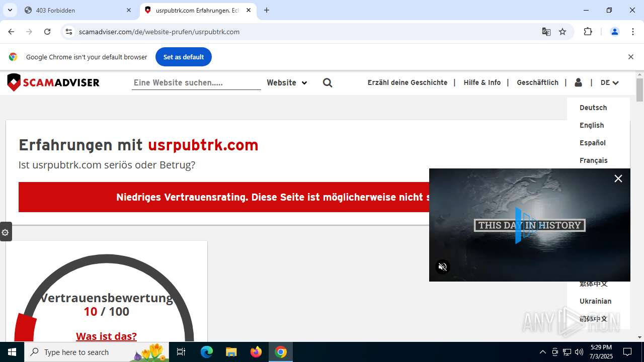
Task: Toggle the DE language dropdown
Action: pos(609,82)
